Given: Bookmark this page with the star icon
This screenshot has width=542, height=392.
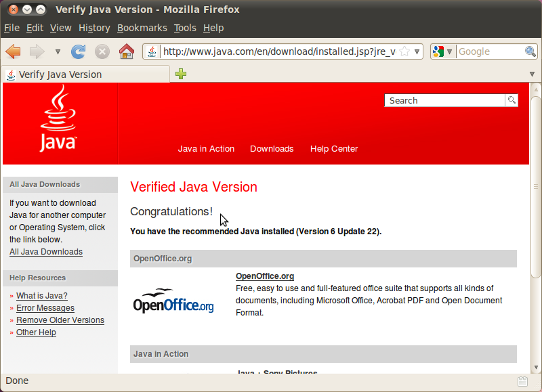Looking at the screenshot, I should pos(404,52).
